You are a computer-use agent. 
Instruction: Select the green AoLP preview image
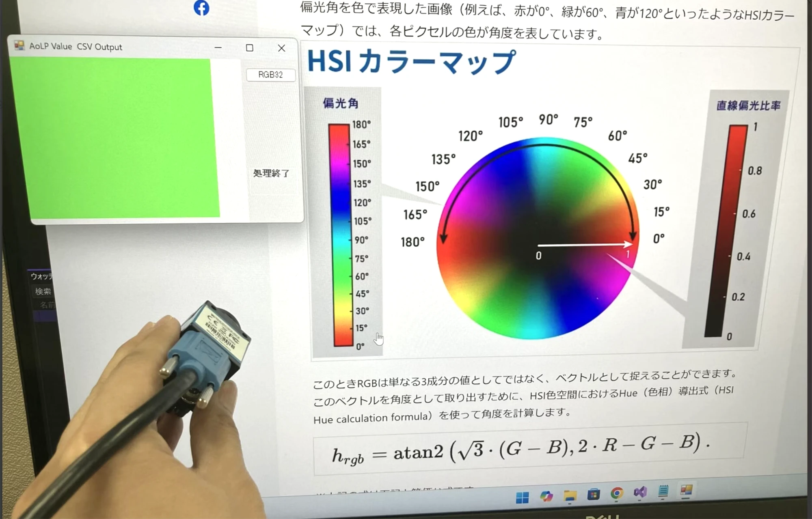pyautogui.click(x=122, y=136)
